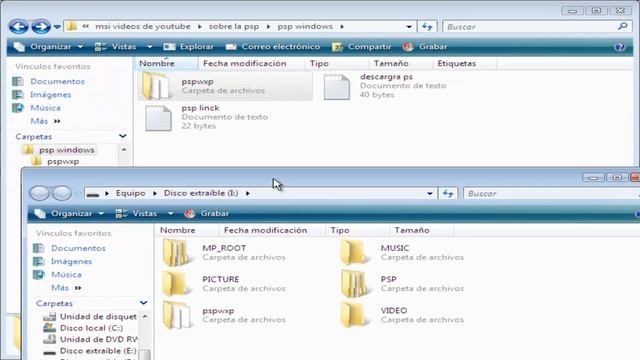Collapse Carpetas pane in top window
Screen dimensions: 640x360
(122, 136)
